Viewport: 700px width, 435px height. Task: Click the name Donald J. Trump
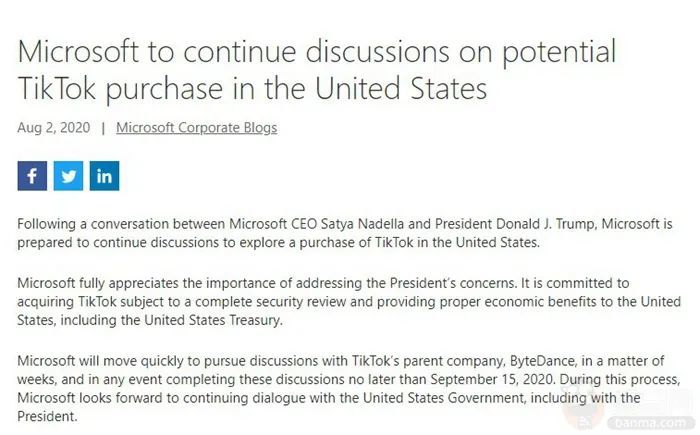pyautogui.click(x=562, y=224)
